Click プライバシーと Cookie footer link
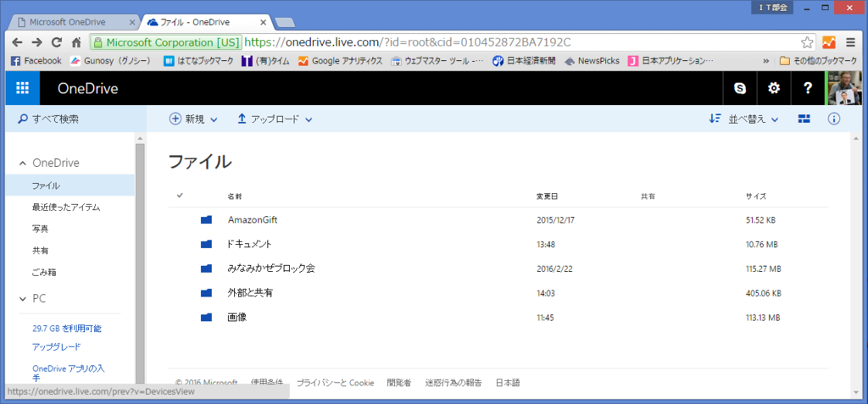This screenshot has height=404, width=868. pyautogui.click(x=336, y=383)
